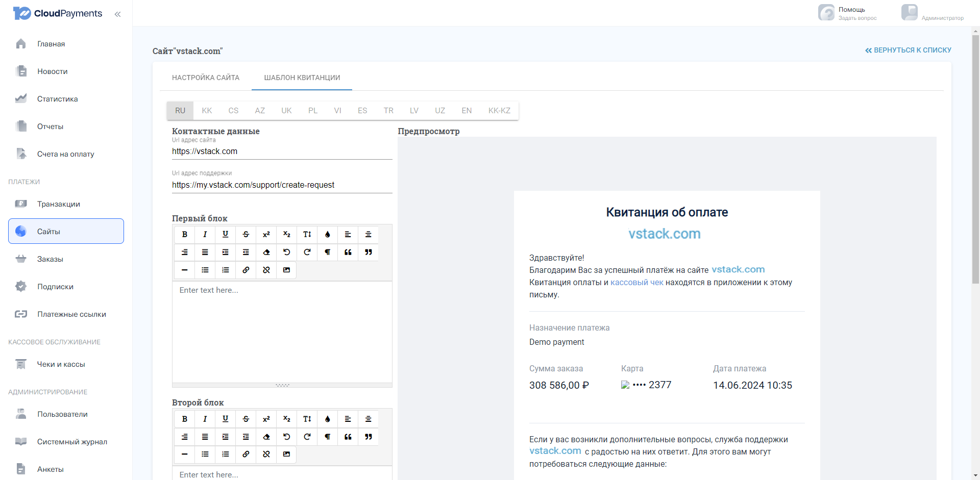Screen dimensions: 980x480
Task: Clear formatting with eraser in Первый блок
Action: (266, 252)
